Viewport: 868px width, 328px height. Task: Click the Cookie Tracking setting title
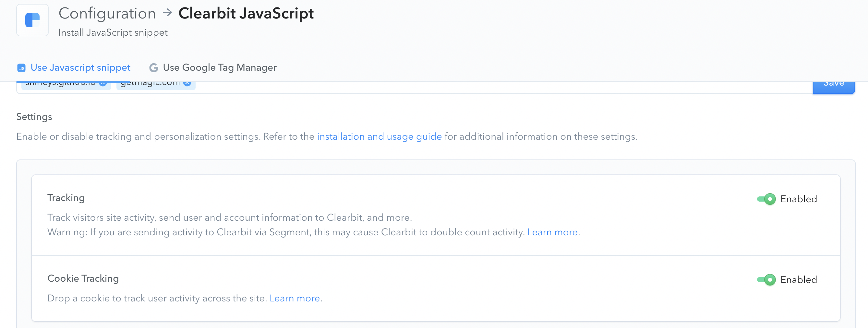click(83, 278)
